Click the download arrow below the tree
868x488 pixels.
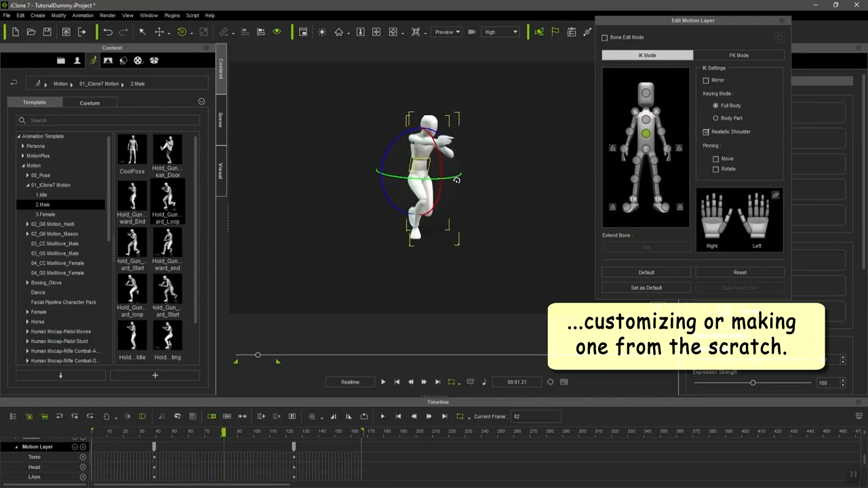(x=60, y=375)
